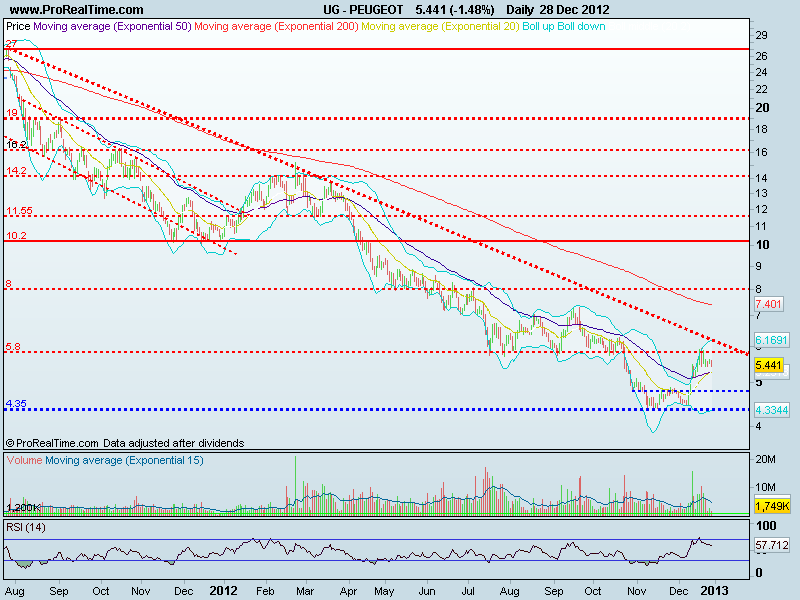Click the red 11.55 level label
800x600 pixels.
(x=19, y=210)
